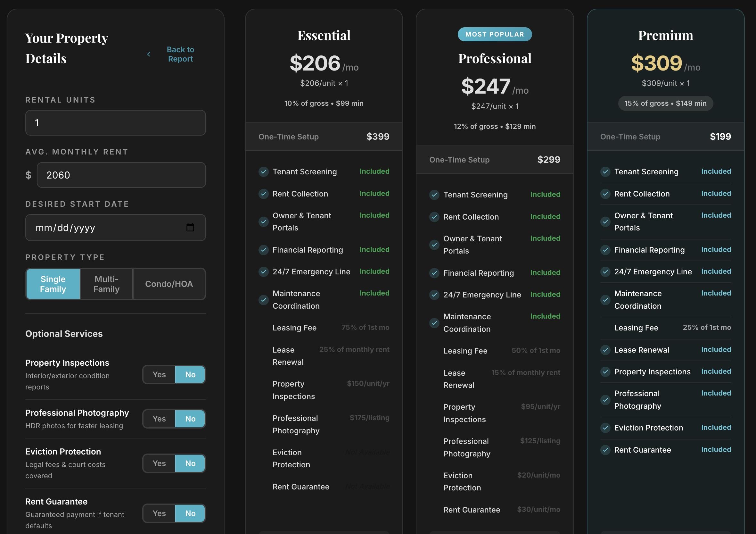Click Professional Leasing Fee 50% of 1st mo
This screenshot has width=756, height=534.
click(536, 351)
